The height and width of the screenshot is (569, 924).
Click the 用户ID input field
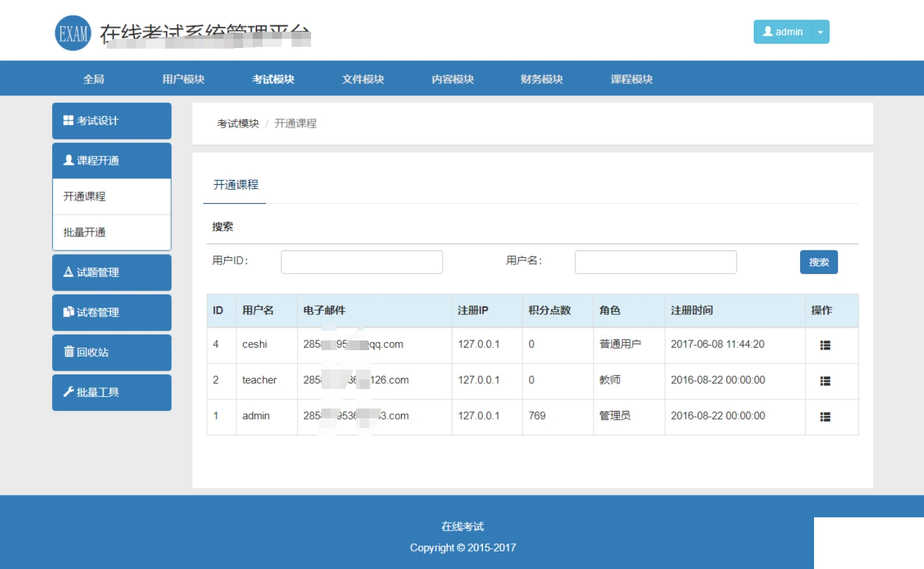coord(361,262)
